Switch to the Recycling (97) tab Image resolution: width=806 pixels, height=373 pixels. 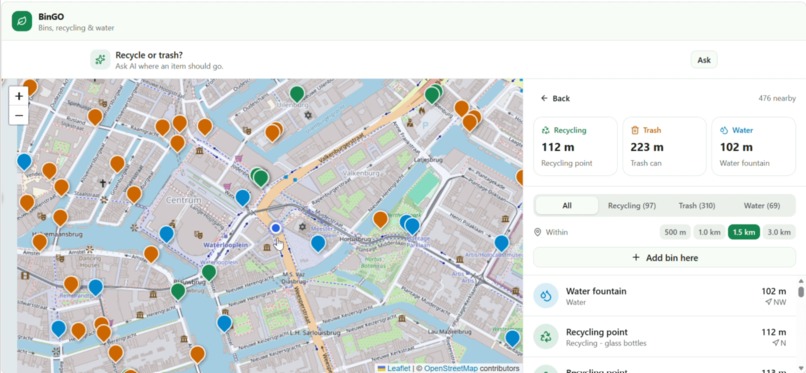(632, 206)
